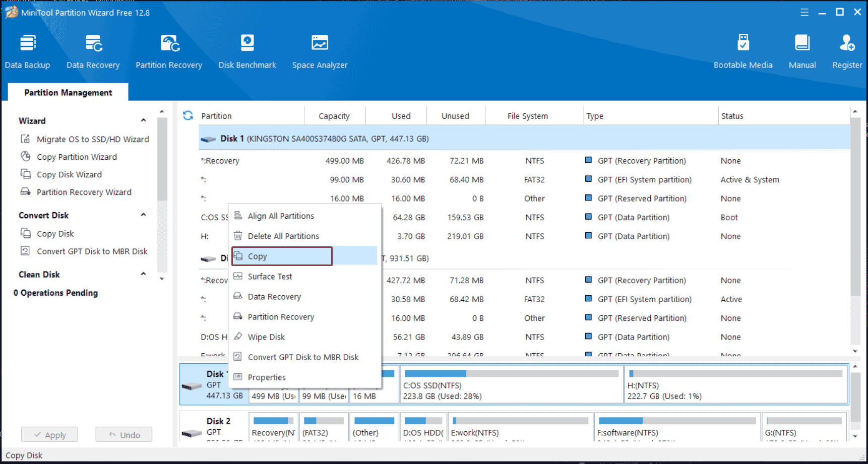The image size is (868, 464).
Task: Refresh the partition list
Action: click(x=188, y=115)
